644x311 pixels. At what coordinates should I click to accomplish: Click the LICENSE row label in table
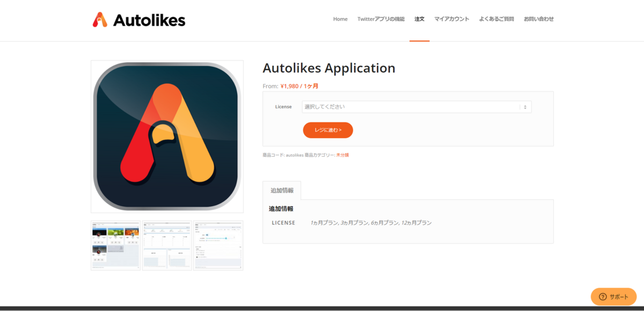283,223
